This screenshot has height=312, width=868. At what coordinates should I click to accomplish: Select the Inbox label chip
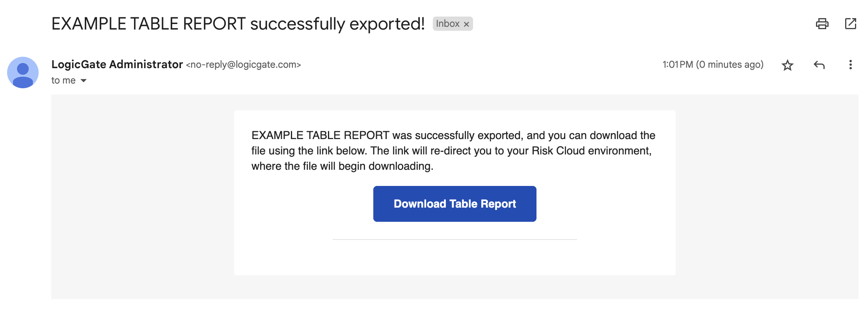coord(448,24)
